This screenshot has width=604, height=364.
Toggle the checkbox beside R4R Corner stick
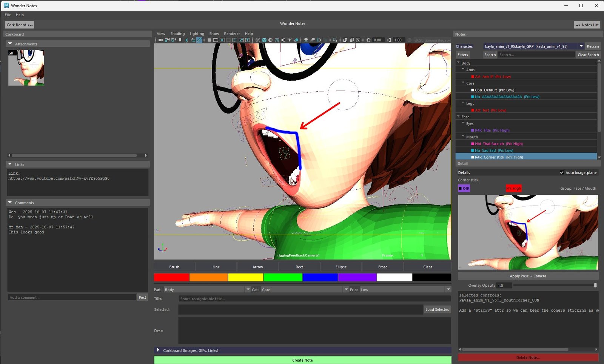[x=473, y=157]
